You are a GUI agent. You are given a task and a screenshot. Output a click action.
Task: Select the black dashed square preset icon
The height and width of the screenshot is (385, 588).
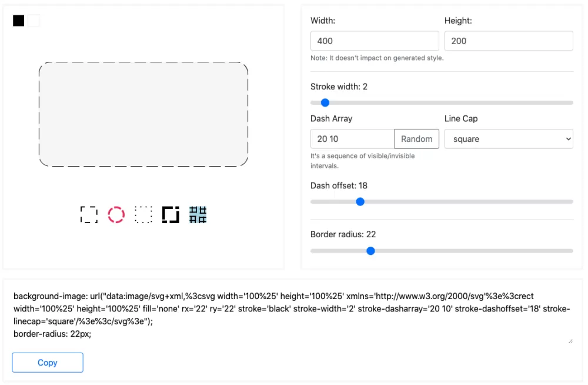[x=89, y=214]
